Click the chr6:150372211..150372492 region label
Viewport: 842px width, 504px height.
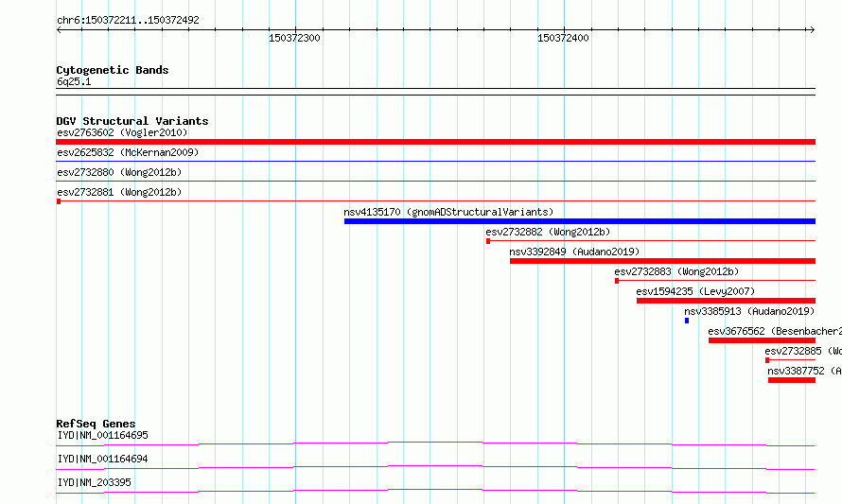point(128,21)
